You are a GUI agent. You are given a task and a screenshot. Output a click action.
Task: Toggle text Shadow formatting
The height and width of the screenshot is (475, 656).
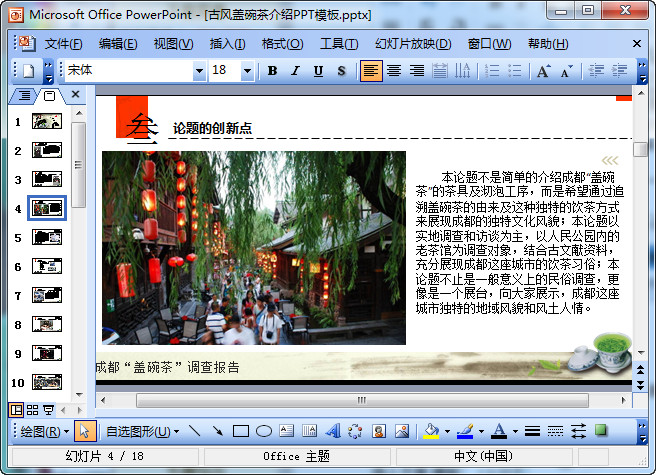click(x=341, y=71)
